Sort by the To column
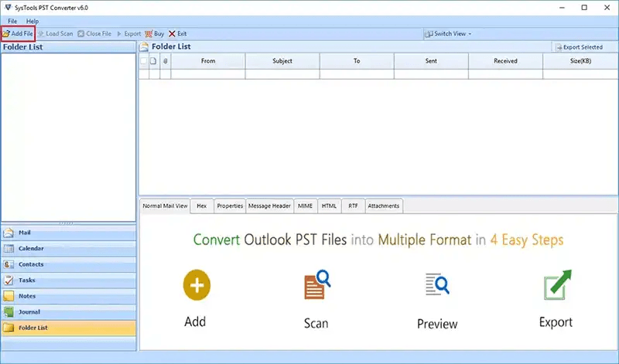This screenshot has width=619, height=364. pos(357,61)
